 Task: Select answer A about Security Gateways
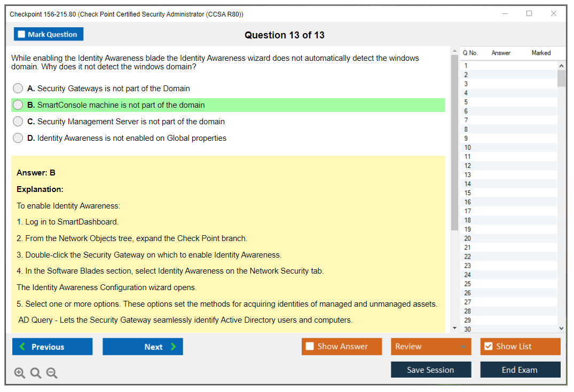[18, 89]
